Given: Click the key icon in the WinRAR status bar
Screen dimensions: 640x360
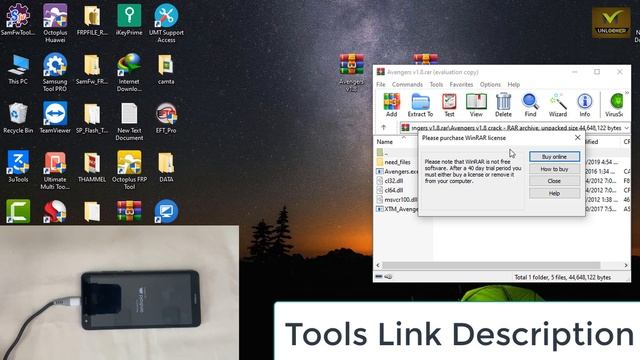Looking at the screenshot, I should tap(388, 277).
